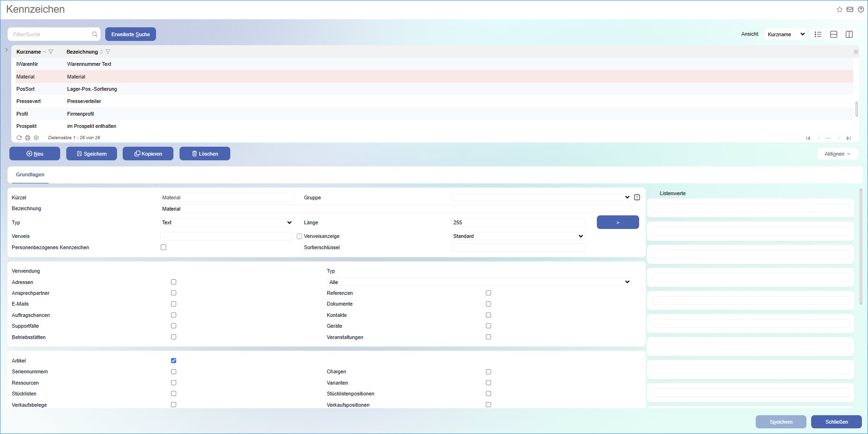The height and width of the screenshot is (434, 868).
Task: Click the refresh records icon
Action: [x=19, y=138]
